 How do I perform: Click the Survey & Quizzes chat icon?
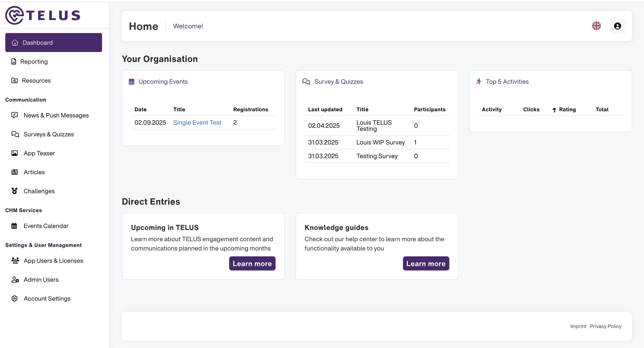[306, 82]
